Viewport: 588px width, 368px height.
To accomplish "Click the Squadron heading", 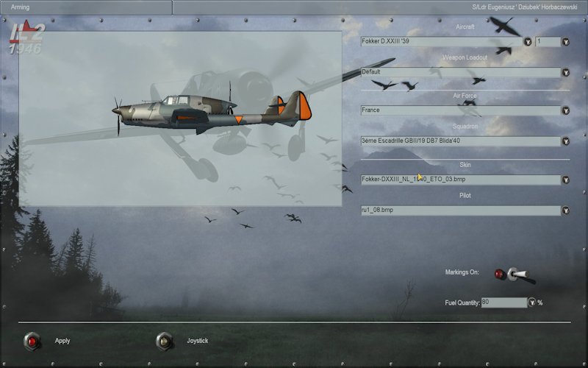I will coord(465,127).
